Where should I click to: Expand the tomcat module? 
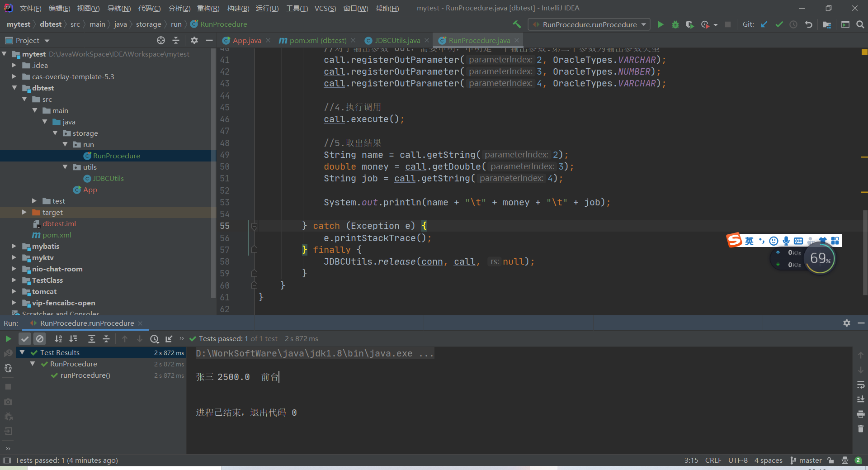[14, 291]
